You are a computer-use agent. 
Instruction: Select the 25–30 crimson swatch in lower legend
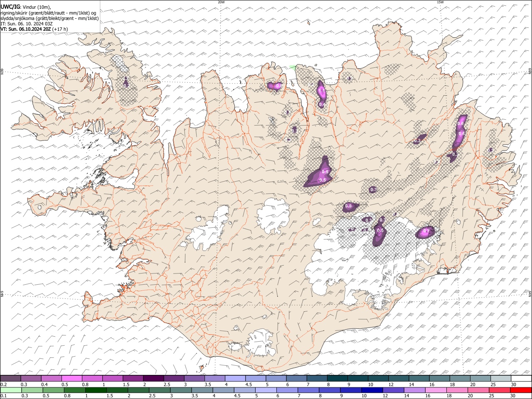tap(500, 390)
